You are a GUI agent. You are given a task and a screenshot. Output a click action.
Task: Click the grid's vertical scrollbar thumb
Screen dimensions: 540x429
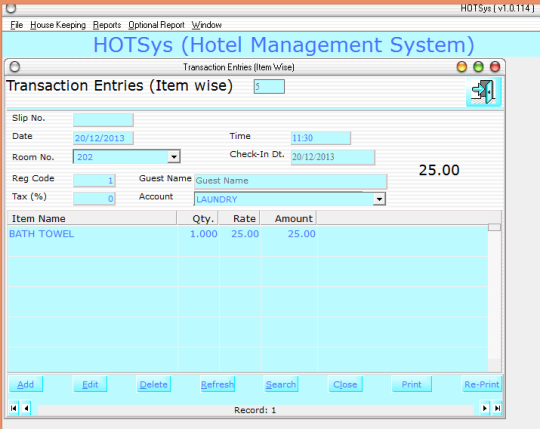tap(495, 227)
